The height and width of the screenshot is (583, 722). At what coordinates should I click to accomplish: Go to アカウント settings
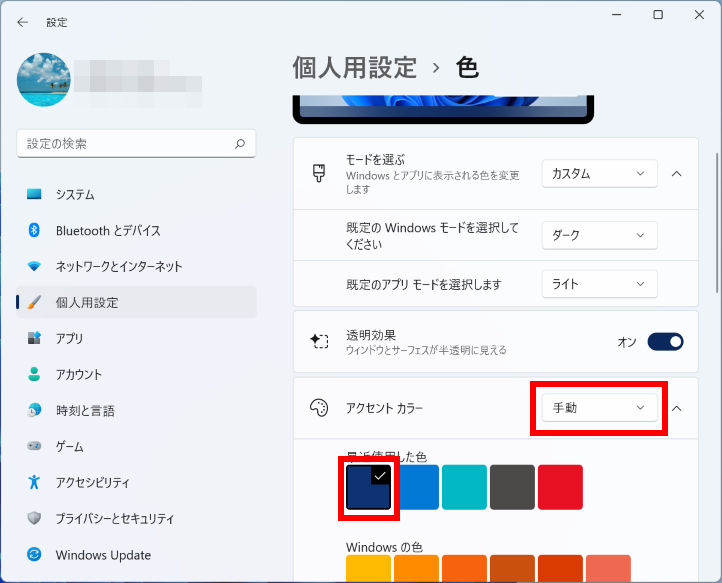tap(136, 374)
